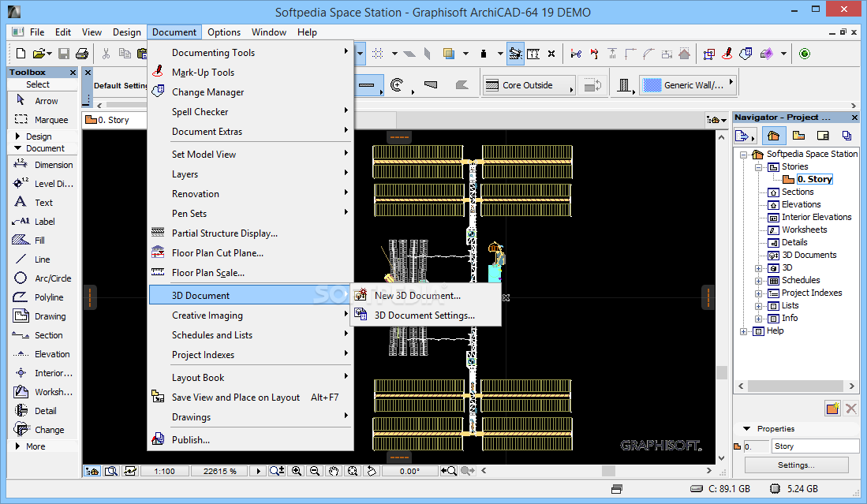This screenshot has height=504, width=867.
Task: Open the Generic Wall building material dropdown
Action: 689,84
